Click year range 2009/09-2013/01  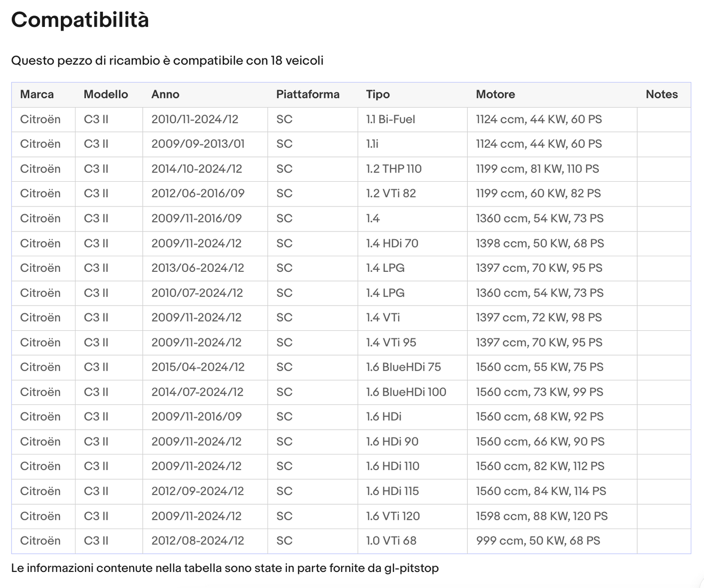pos(198,144)
